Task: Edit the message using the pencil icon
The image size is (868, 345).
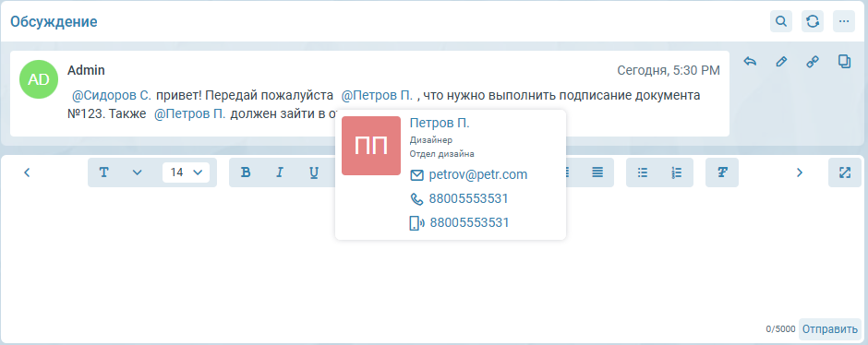Action: pos(781,62)
